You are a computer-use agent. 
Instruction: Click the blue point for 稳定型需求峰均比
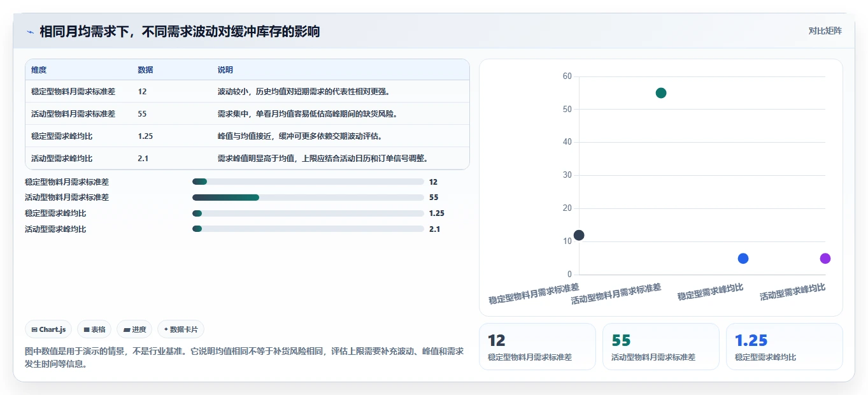[x=743, y=258]
